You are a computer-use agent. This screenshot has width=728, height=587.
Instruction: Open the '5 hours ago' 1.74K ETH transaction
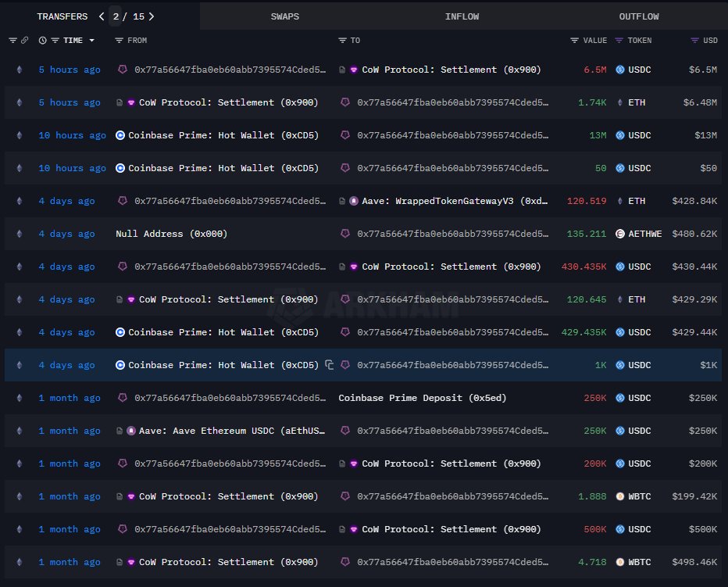70,102
